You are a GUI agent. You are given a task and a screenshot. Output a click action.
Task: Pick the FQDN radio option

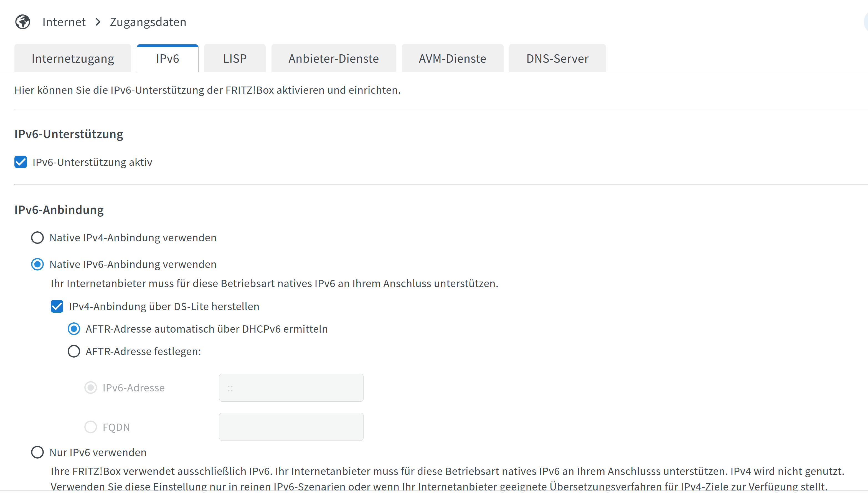pyautogui.click(x=91, y=427)
